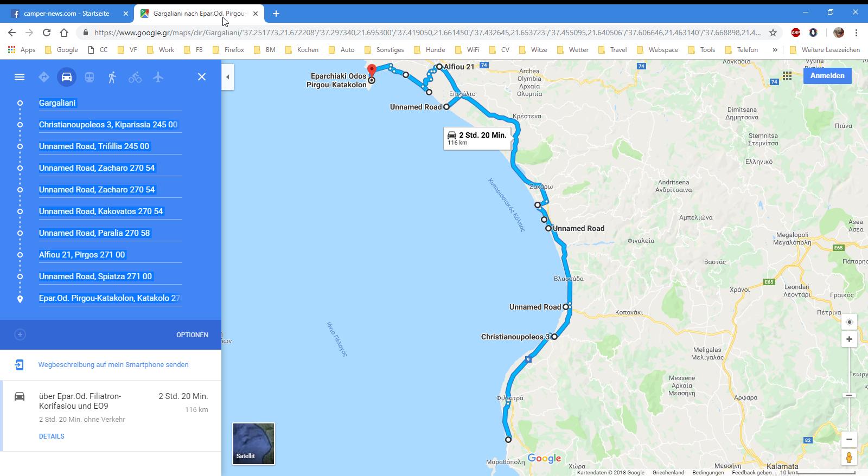Expand route DETAILS

pos(52,436)
